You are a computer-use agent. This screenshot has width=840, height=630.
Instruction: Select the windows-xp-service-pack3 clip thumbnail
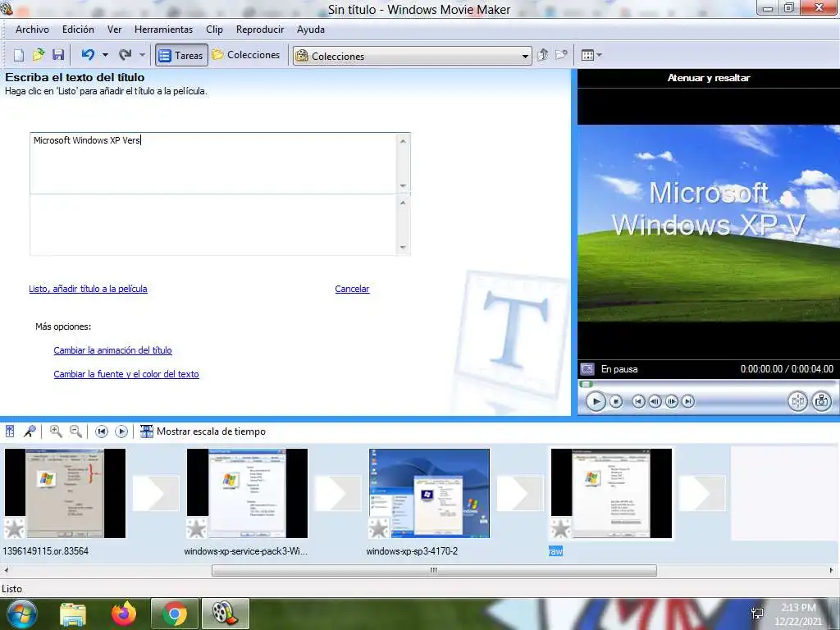point(247,493)
